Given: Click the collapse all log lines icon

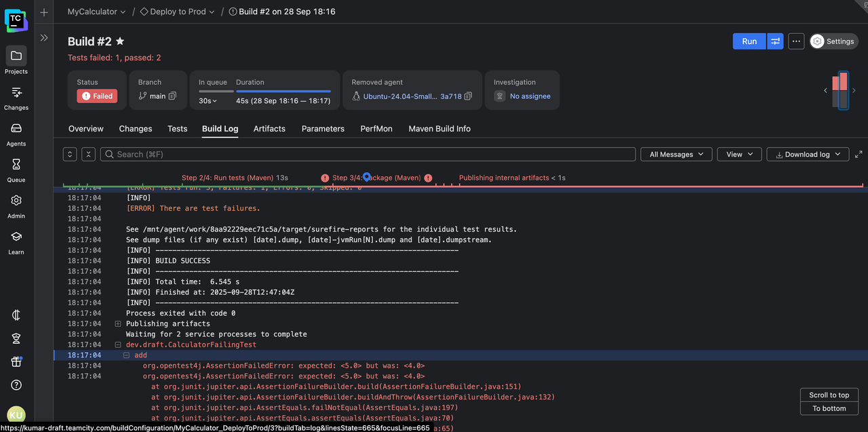Looking at the screenshot, I should (x=88, y=155).
